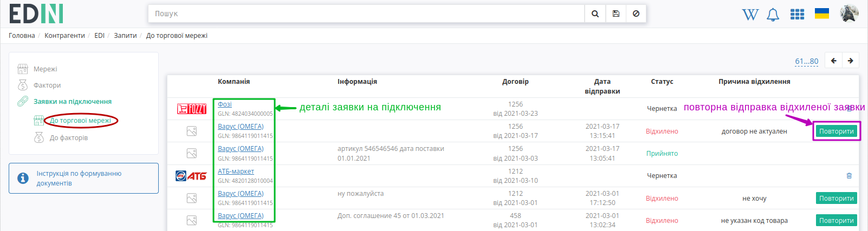Go to Контрагенти breadcrumb

64,36
